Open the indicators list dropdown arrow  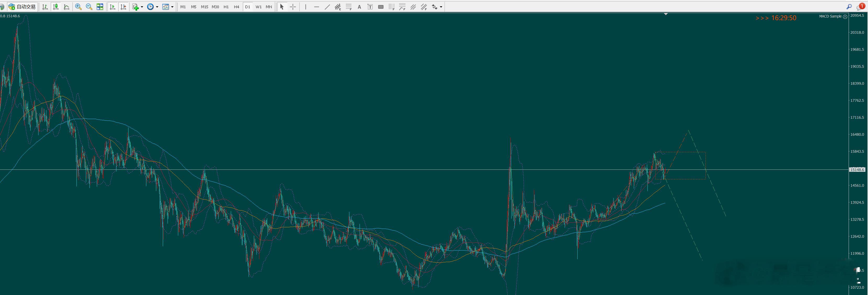click(142, 7)
